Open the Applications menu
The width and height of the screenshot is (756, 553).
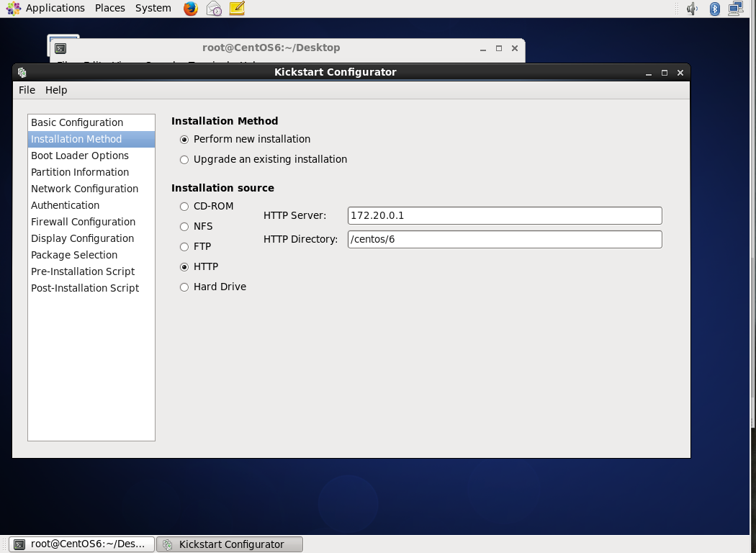tap(55, 8)
